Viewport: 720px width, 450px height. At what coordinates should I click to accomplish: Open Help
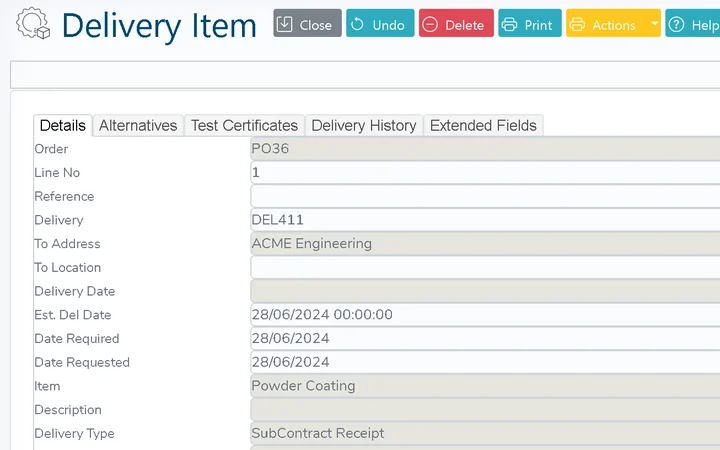click(692, 23)
